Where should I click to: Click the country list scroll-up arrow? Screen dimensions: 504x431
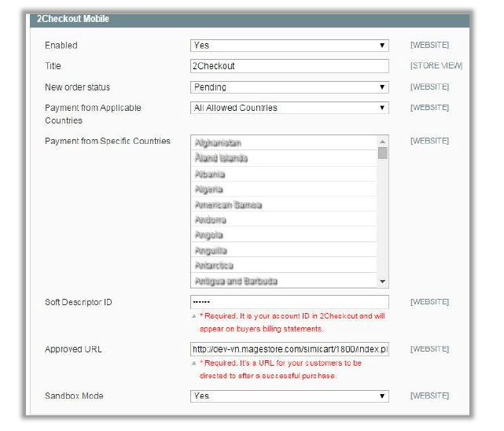click(382, 142)
